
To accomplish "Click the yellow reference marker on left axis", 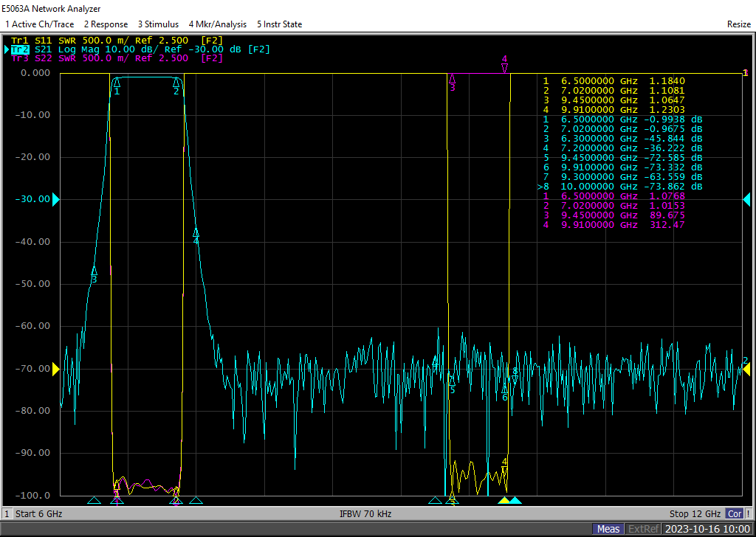I will click(55, 369).
